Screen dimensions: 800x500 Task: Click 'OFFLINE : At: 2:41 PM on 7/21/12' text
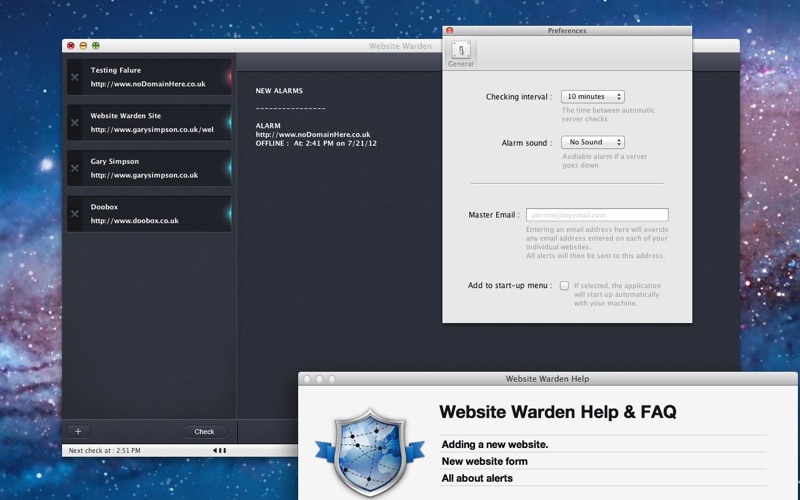(316, 143)
